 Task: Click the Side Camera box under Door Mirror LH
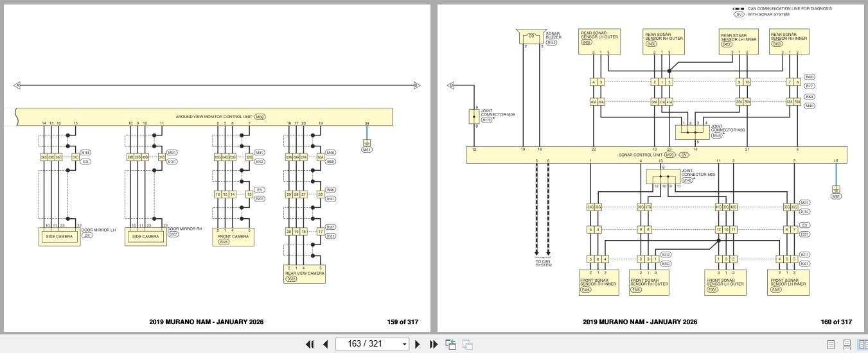60,236
